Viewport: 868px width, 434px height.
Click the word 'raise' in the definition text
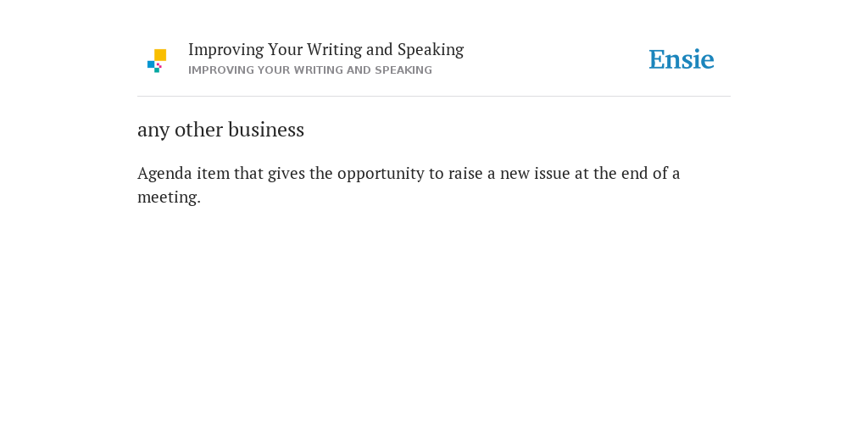coord(465,174)
